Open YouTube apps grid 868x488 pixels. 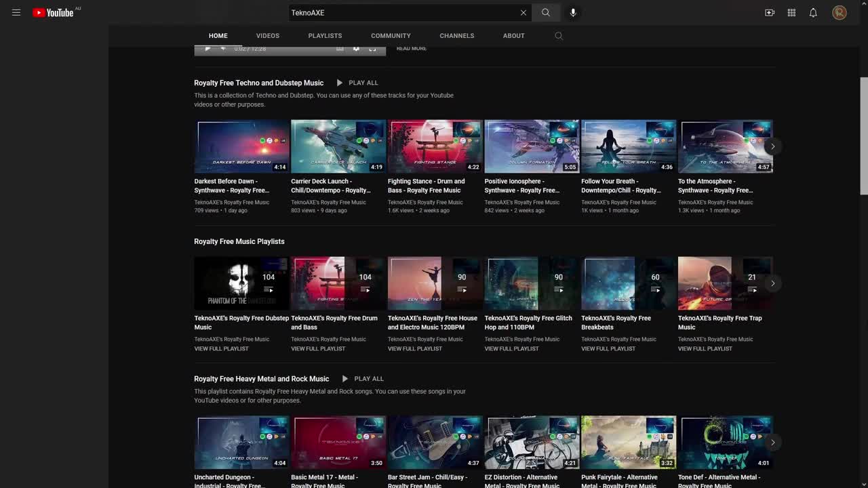point(791,12)
